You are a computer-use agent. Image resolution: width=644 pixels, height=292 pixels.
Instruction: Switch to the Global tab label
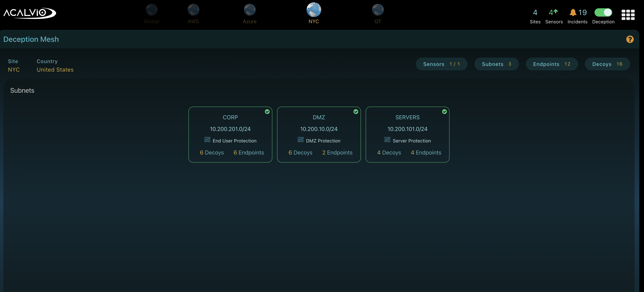click(x=151, y=21)
